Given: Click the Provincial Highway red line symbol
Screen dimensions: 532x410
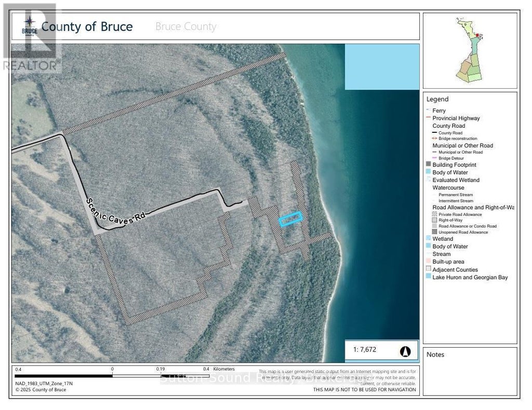Looking at the screenshot, I should (x=429, y=118).
